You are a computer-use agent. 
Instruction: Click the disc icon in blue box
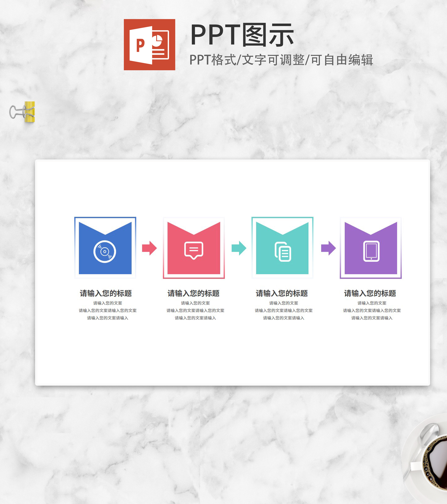click(105, 252)
